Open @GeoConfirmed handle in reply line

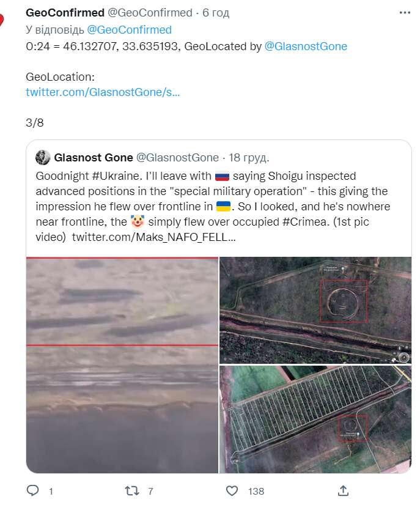(x=129, y=29)
